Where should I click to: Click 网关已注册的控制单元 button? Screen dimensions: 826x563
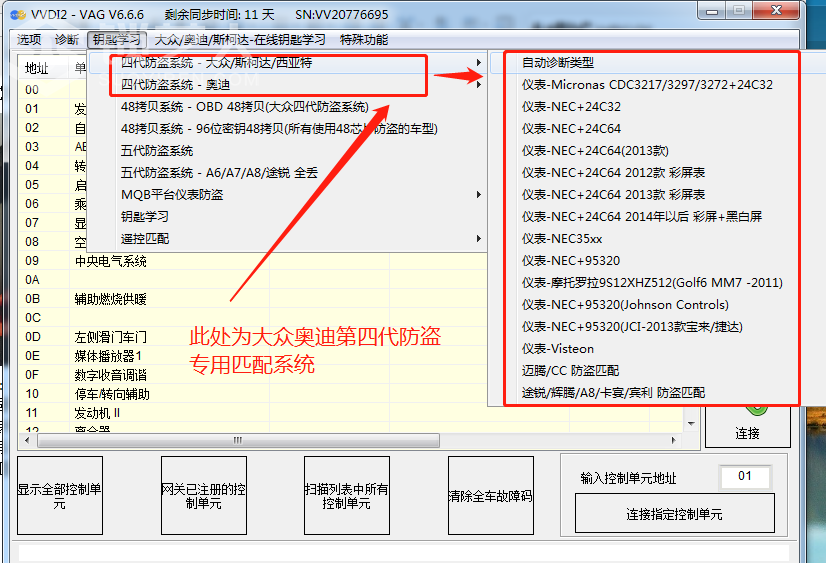tap(204, 496)
